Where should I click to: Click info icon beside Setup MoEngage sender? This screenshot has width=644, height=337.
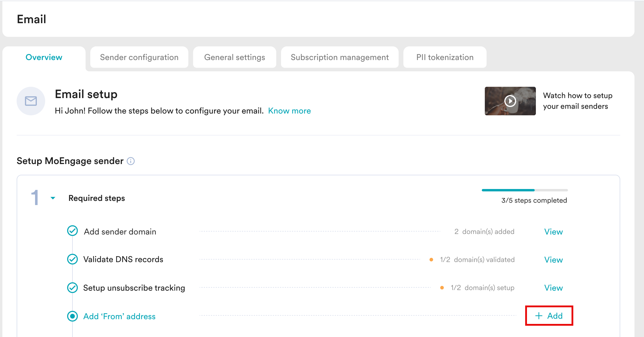tap(131, 161)
